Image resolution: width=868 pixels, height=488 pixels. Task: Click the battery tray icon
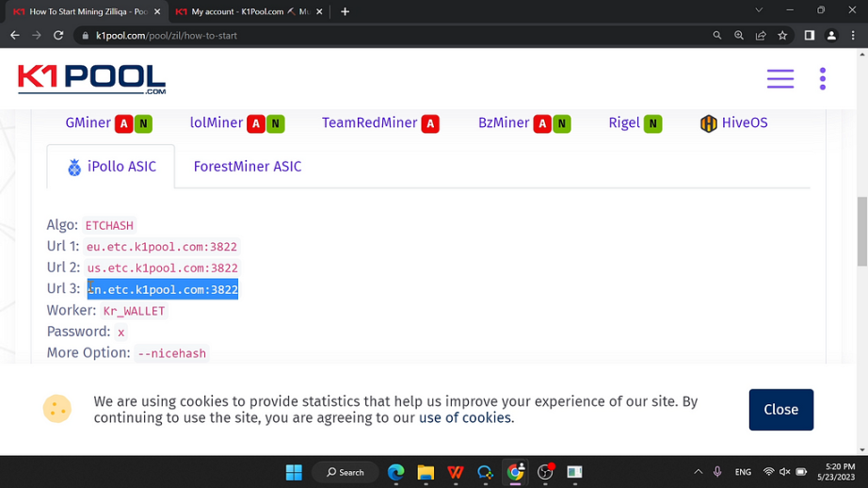click(x=801, y=472)
